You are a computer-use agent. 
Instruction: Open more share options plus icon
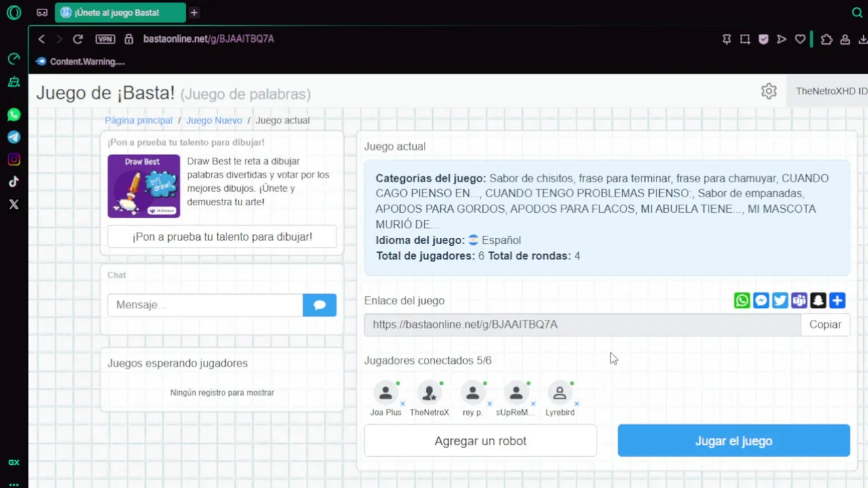click(x=837, y=300)
